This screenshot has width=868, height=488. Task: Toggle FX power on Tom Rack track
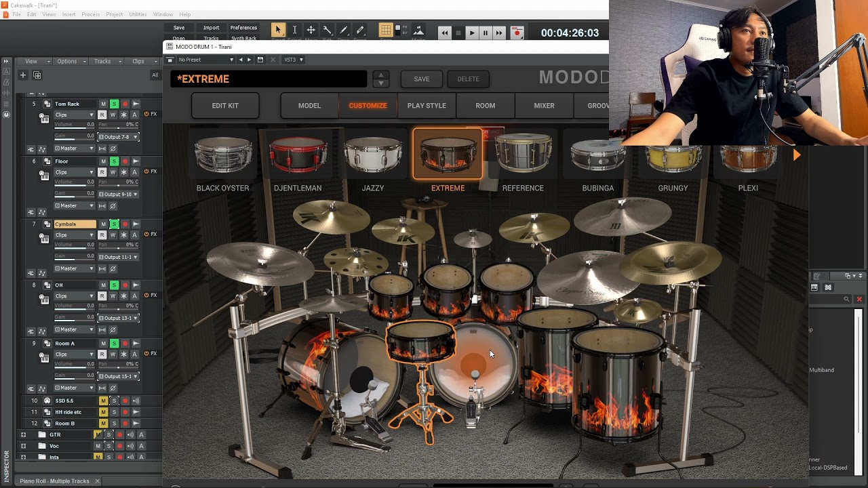(146, 114)
